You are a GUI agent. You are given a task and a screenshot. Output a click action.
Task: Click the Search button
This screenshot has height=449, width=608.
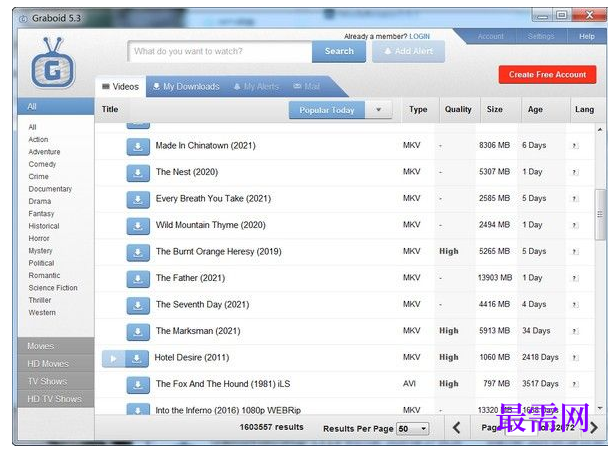coord(339,52)
